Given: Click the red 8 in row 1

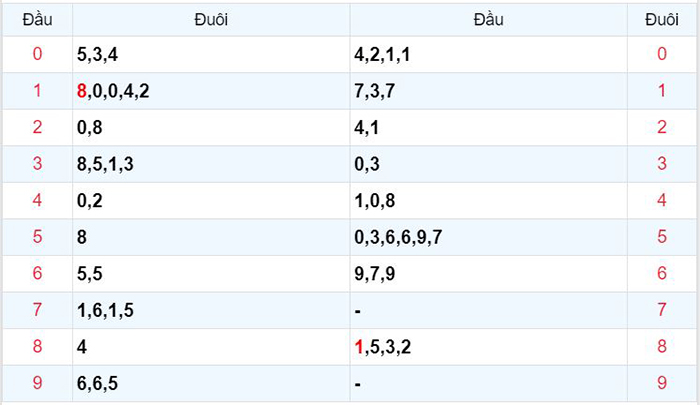Looking at the screenshot, I should point(81,91).
